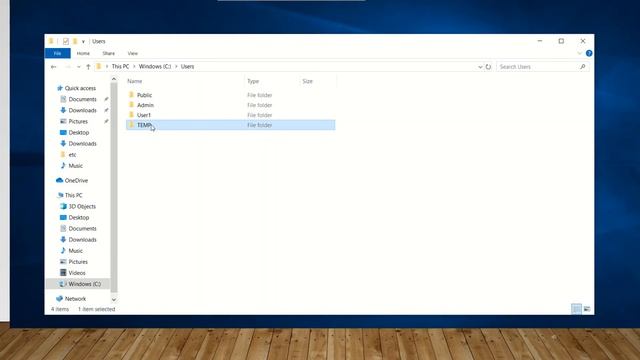Image resolution: width=640 pixels, height=360 pixels.
Task: Click File folder type of Admin row
Action: (x=260, y=105)
